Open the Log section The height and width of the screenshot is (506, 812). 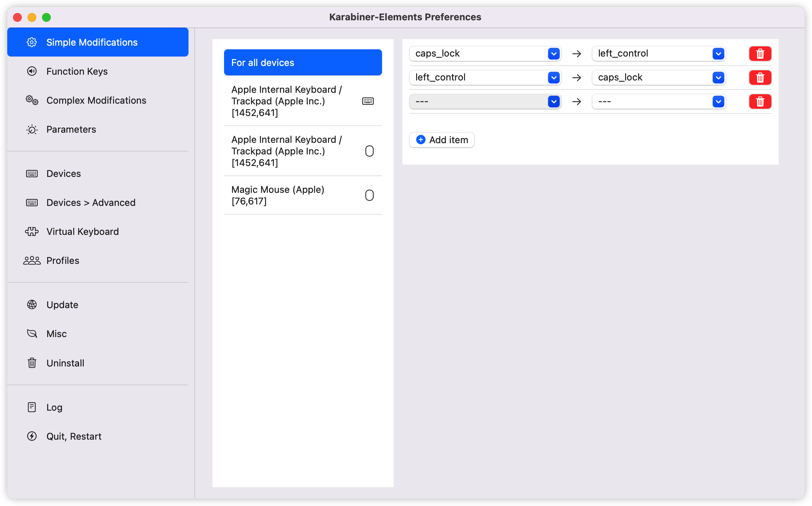[x=98, y=407]
